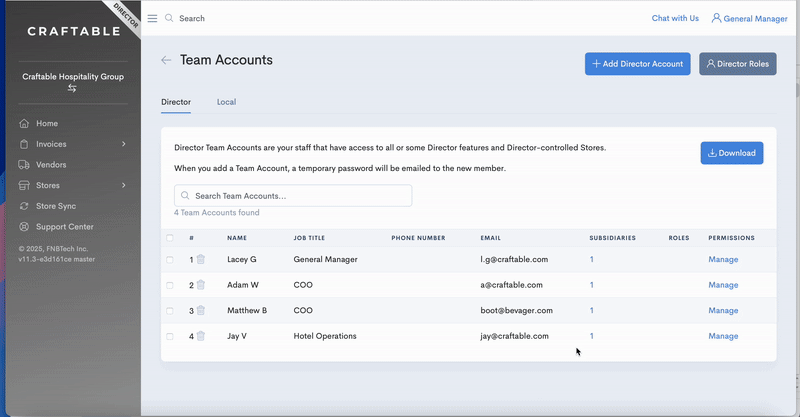Click the SUBSIDIARIES column header
The height and width of the screenshot is (417, 800).
point(613,238)
